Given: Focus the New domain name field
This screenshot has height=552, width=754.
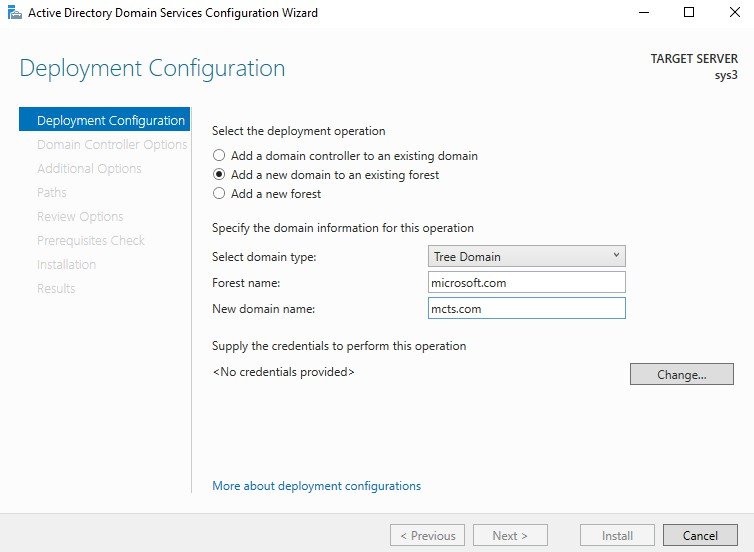Looking at the screenshot, I should (x=527, y=308).
